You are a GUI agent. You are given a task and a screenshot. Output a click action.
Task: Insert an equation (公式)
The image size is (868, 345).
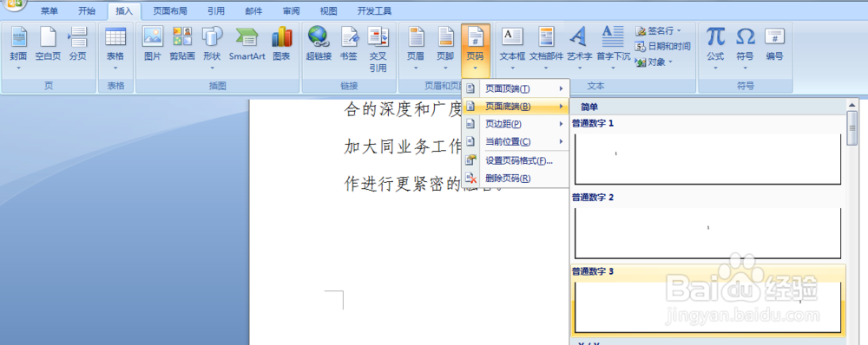pos(715,49)
